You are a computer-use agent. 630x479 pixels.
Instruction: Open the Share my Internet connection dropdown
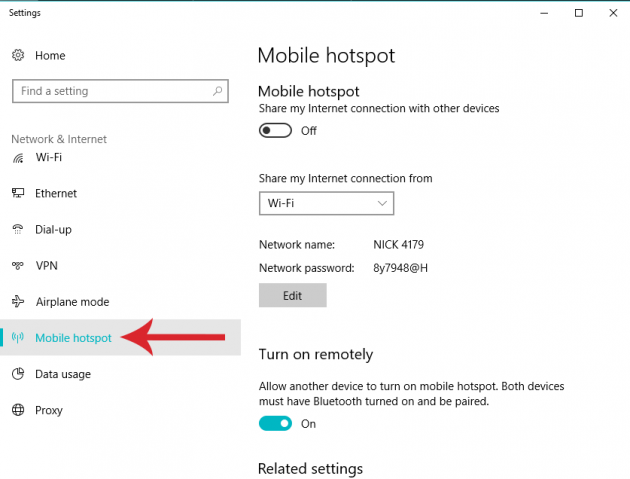326,203
